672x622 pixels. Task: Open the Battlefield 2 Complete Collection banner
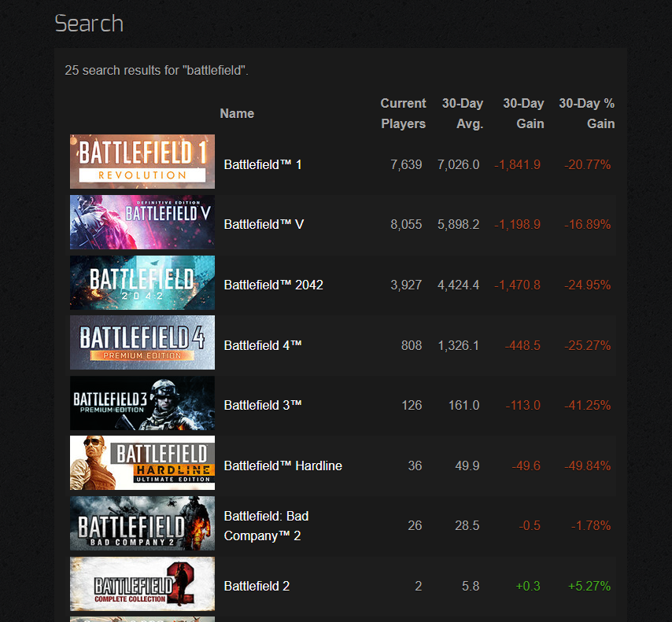[x=142, y=583]
